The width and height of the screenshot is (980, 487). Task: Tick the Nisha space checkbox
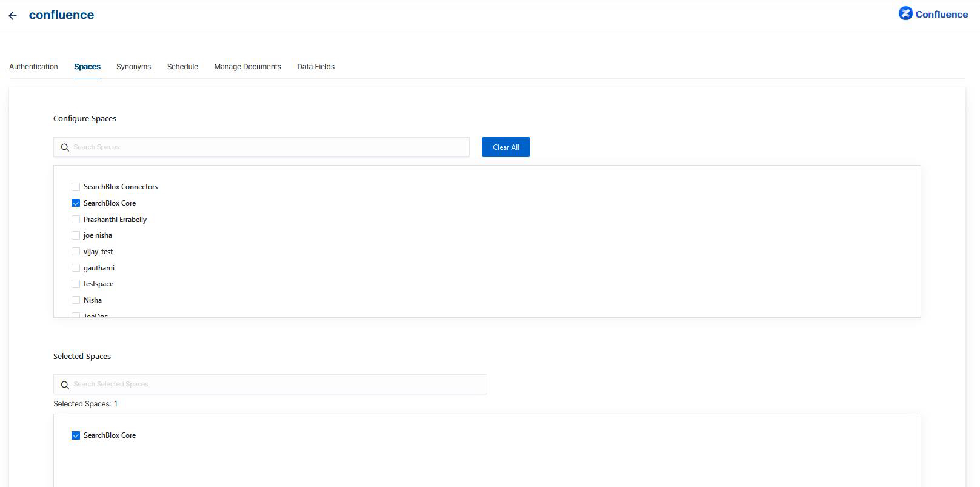(76, 300)
